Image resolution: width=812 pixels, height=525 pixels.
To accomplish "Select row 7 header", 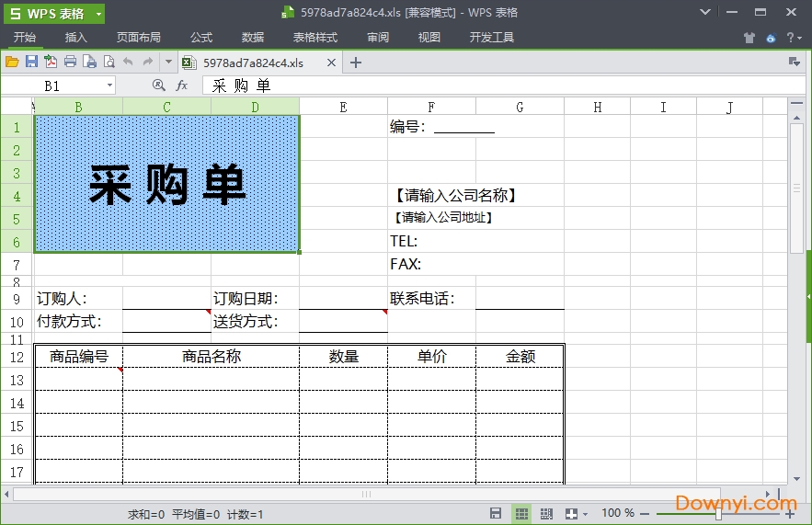I will click(x=17, y=265).
